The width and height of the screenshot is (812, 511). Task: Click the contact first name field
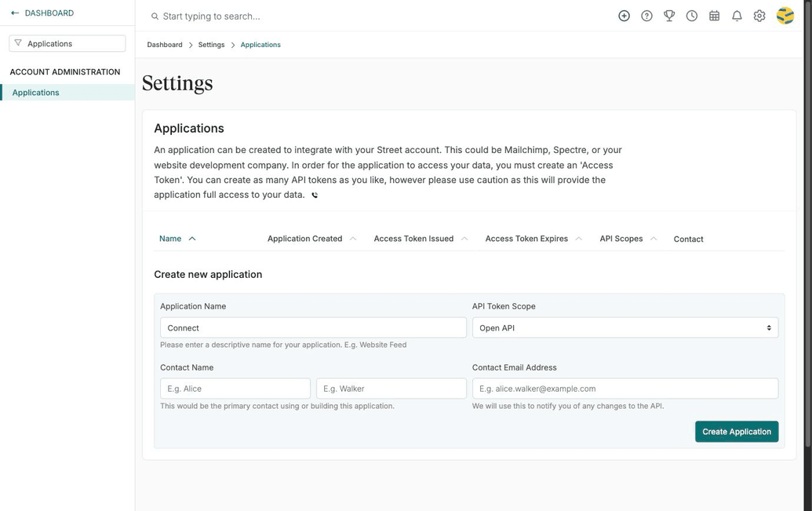pyautogui.click(x=235, y=389)
